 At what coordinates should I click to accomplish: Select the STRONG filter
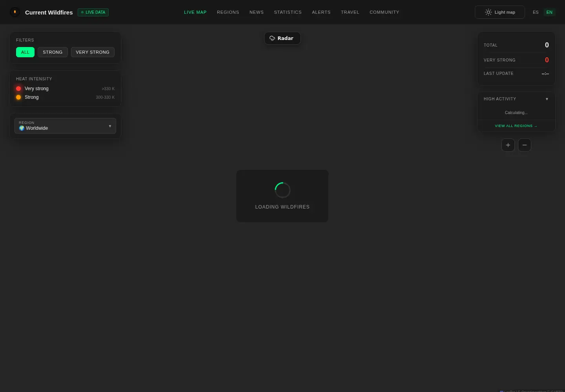tap(53, 52)
